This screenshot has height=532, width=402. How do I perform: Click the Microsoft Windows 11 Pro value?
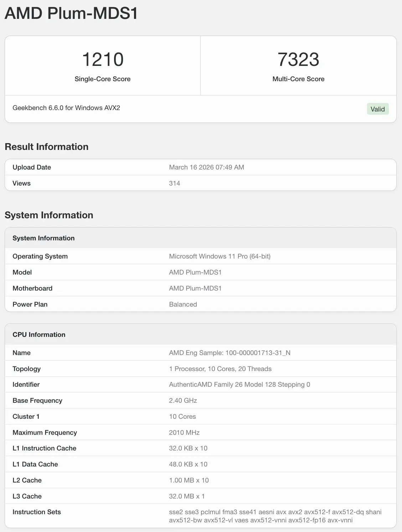coord(220,256)
